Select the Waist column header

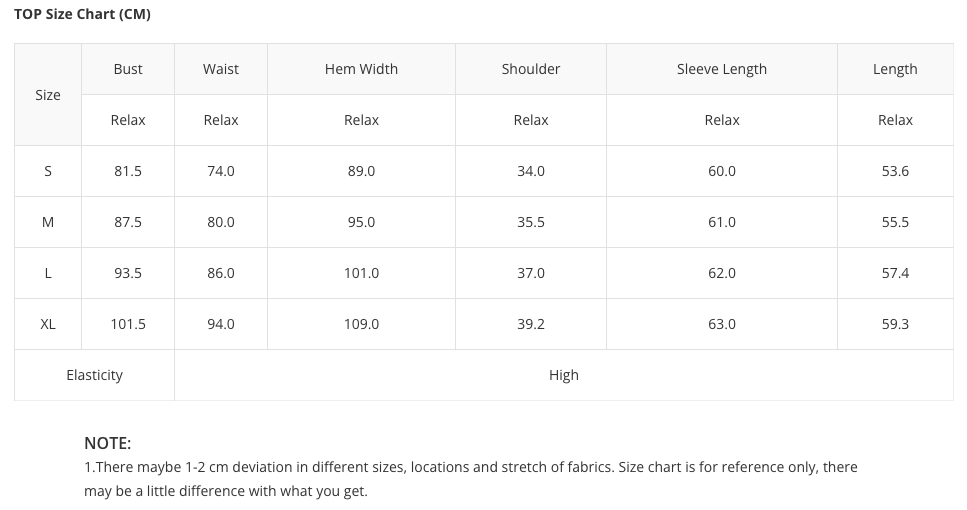coord(221,69)
